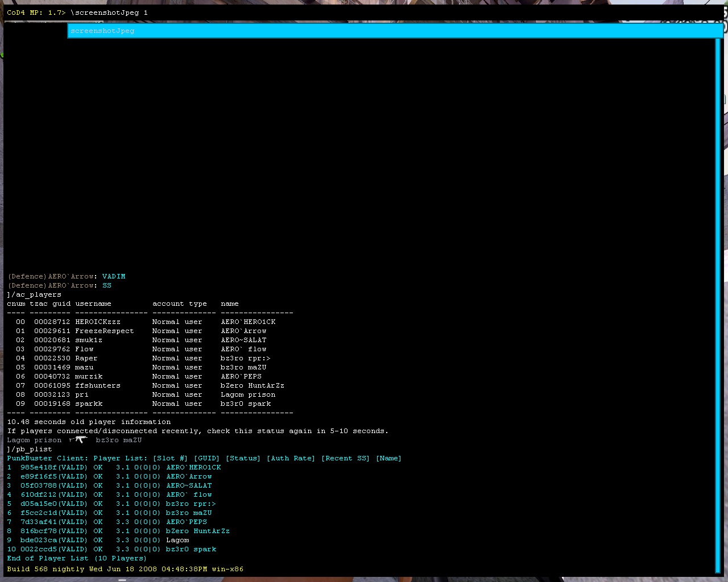Click the "]/pb_plist" command line

tap(30, 450)
